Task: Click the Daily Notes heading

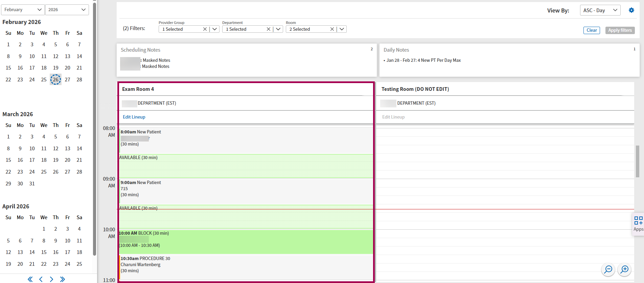Action: pyautogui.click(x=396, y=50)
